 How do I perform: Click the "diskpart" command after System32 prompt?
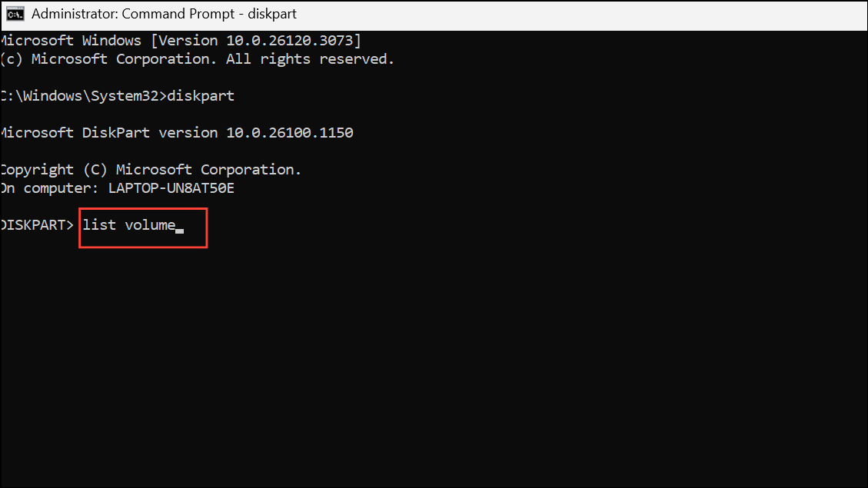(201, 96)
